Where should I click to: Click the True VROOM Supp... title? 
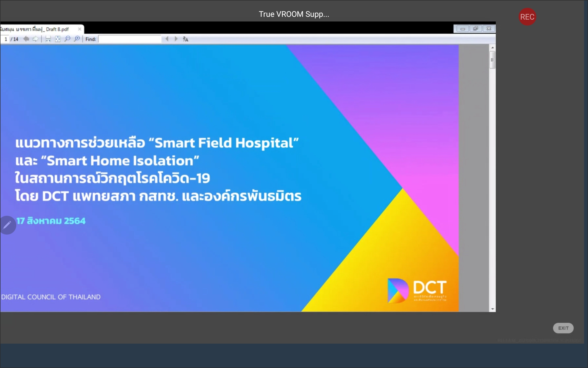point(294,14)
